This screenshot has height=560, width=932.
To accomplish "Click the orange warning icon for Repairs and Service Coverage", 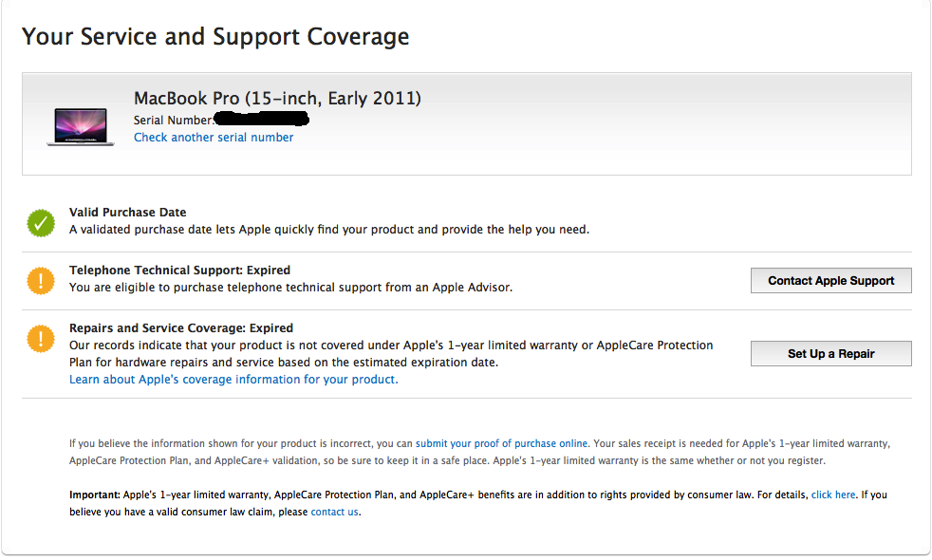I will [41, 339].
